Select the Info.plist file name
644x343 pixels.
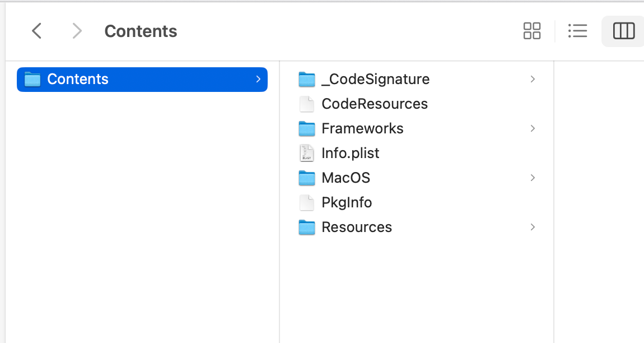click(351, 154)
